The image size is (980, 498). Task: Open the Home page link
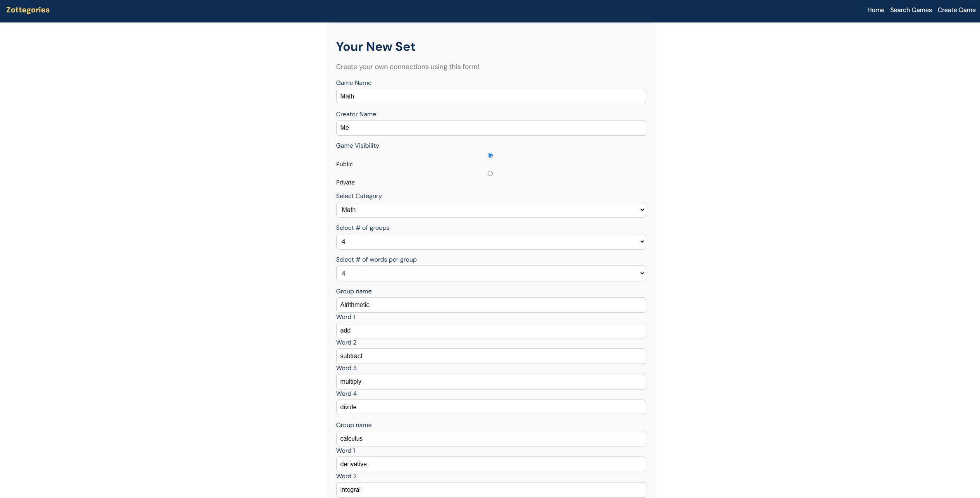(875, 10)
